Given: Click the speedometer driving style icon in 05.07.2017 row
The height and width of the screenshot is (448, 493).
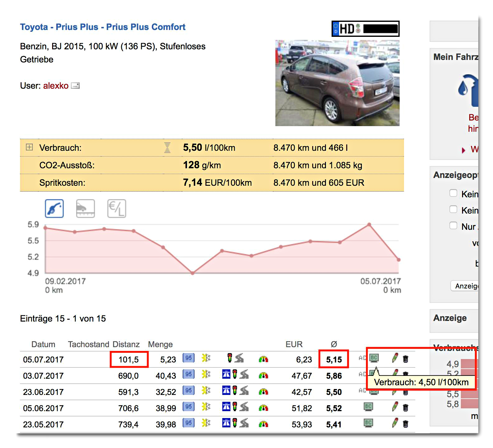Looking at the screenshot, I should [x=264, y=359].
